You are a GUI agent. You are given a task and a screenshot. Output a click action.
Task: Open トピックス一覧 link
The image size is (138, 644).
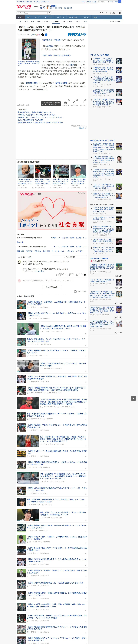[x=115, y=21]
